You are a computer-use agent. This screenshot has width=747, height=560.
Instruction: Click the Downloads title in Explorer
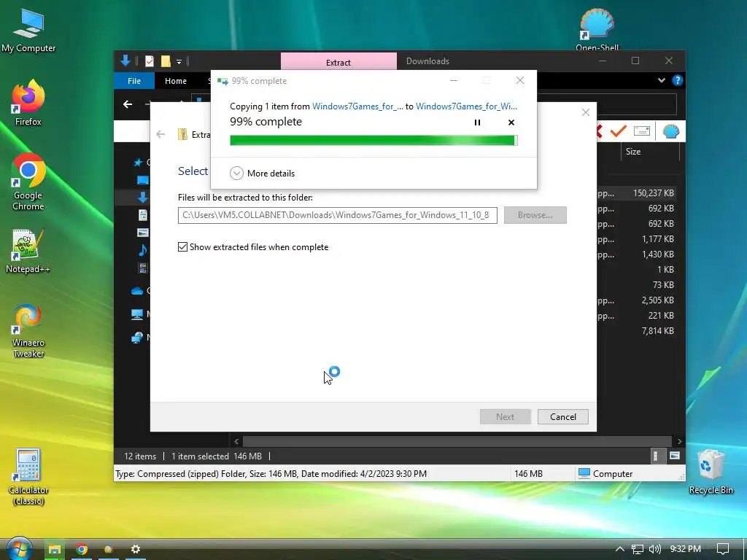[x=427, y=61]
